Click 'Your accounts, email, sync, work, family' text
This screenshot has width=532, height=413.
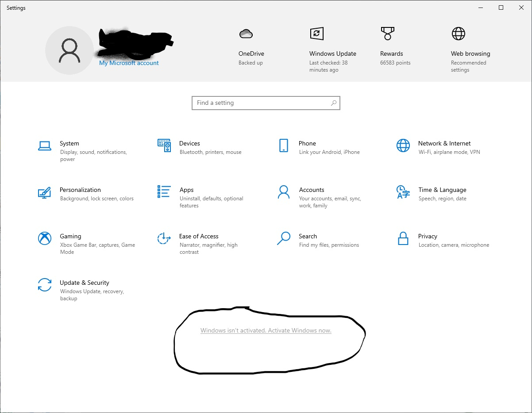click(x=330, y=202)
